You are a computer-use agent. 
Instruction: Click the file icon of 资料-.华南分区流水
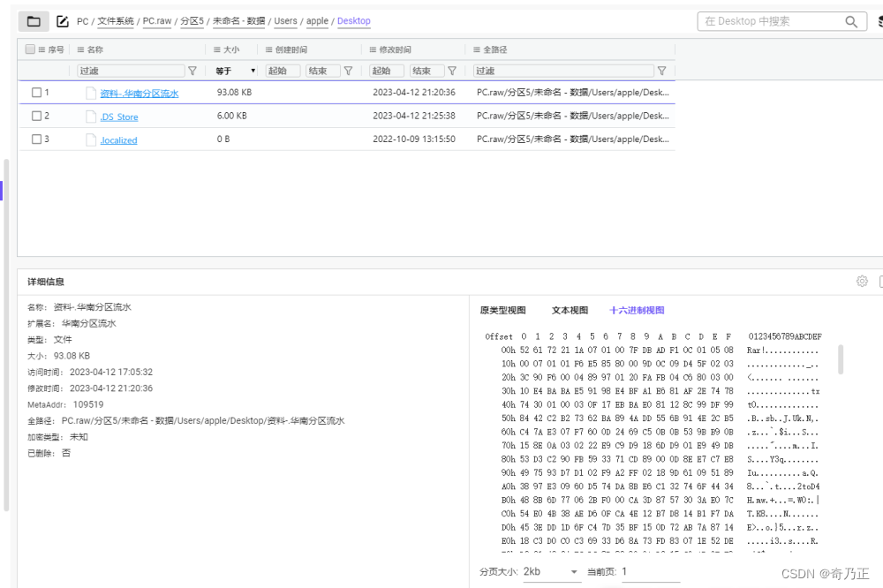pos(91,93)
